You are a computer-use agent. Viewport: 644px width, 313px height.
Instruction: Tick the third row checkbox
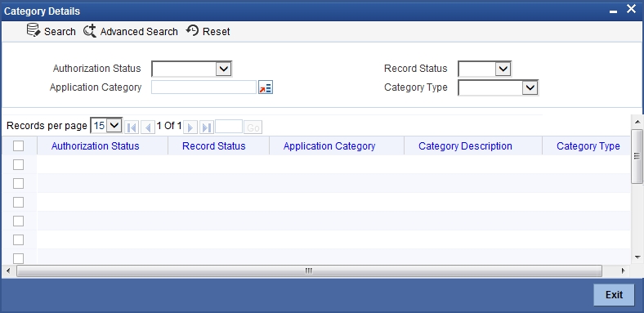[x=19, y=202]
